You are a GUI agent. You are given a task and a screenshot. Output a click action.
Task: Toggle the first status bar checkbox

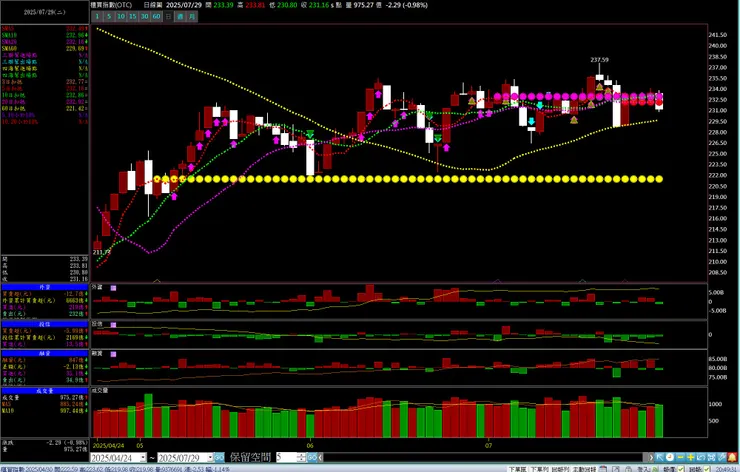click(681, 469)
